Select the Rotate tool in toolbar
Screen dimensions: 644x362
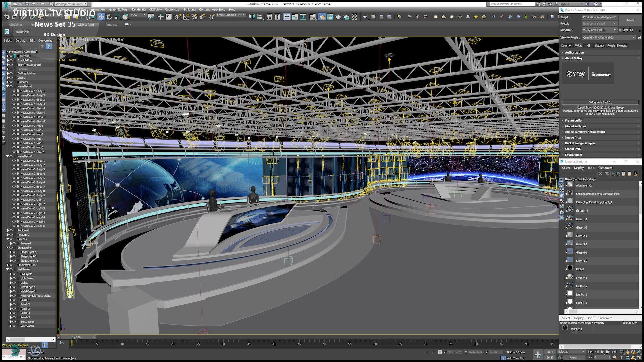(x=109, y=17)
